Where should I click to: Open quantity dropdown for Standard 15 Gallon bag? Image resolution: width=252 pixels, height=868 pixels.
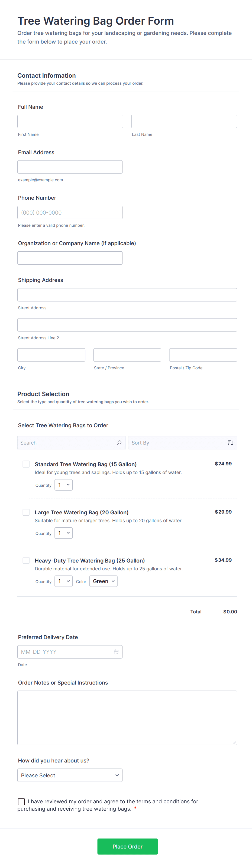coord(63,485)
